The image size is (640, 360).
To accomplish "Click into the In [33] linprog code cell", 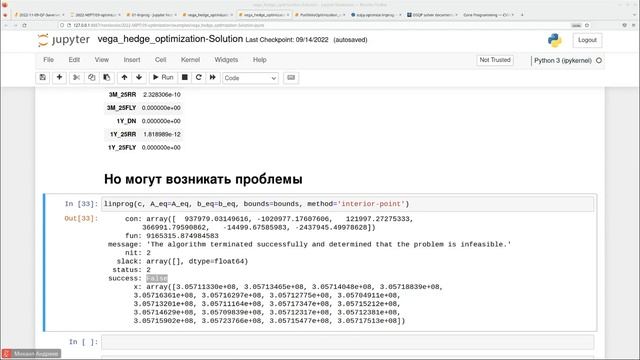I will point(347,204).
